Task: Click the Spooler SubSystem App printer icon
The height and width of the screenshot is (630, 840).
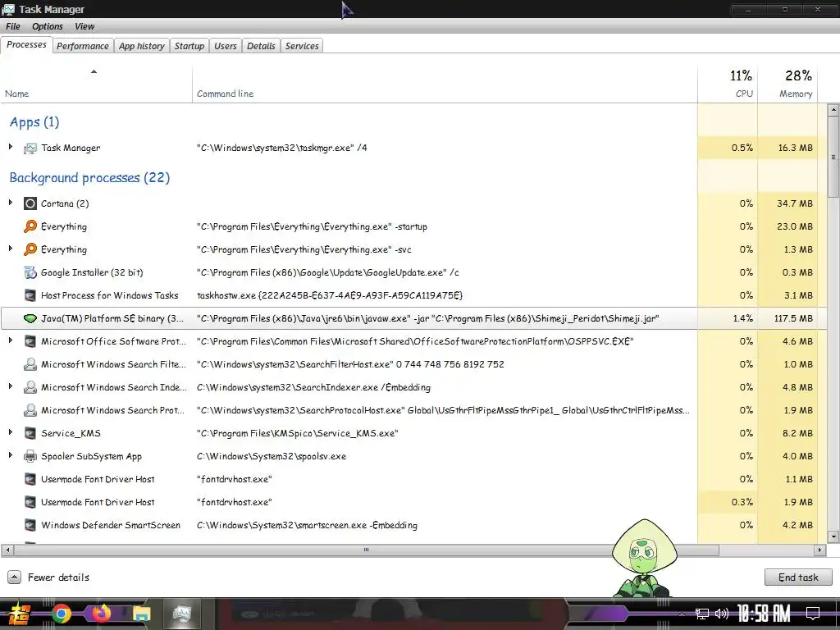Action: coord(30,456)
